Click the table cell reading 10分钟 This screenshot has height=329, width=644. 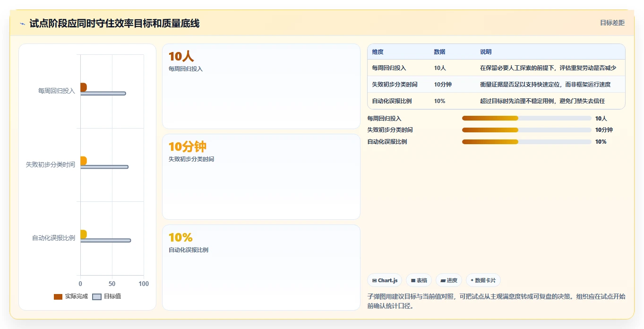point(443,85)
